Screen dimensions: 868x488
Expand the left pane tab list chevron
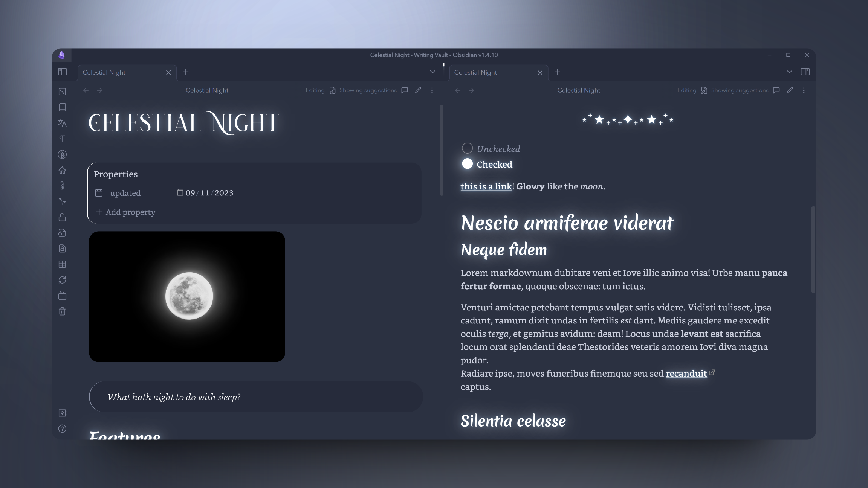coord(432,72)
